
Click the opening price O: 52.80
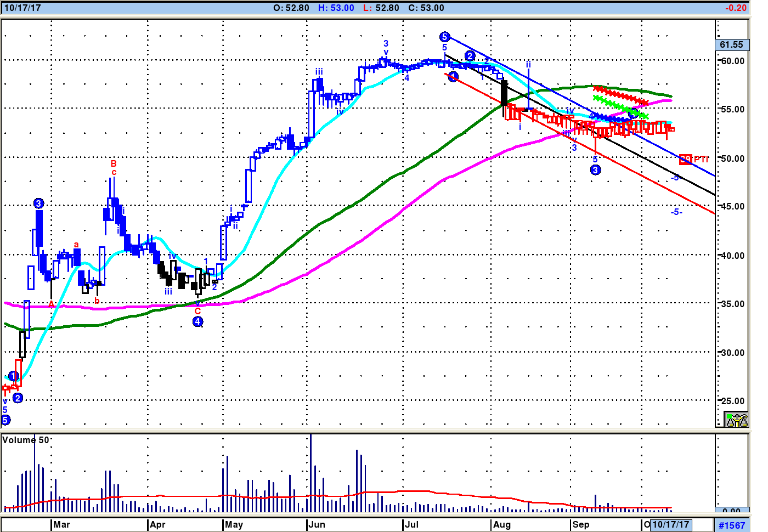click(291, 8)
